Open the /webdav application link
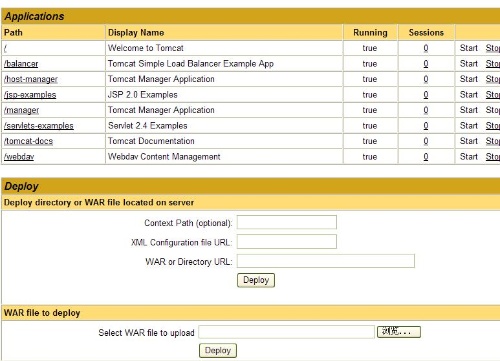The height and width of the screenshot is (361, 500). point(19,157)
